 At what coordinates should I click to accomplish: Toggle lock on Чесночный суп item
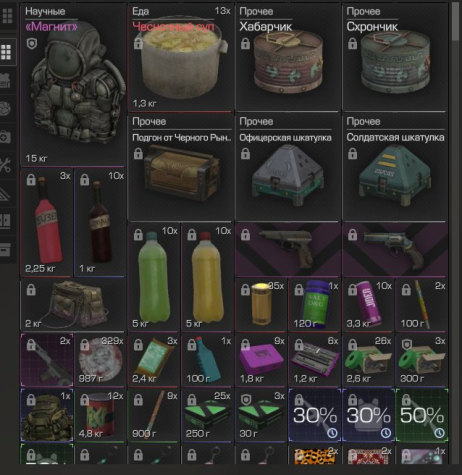coord(138,44)
